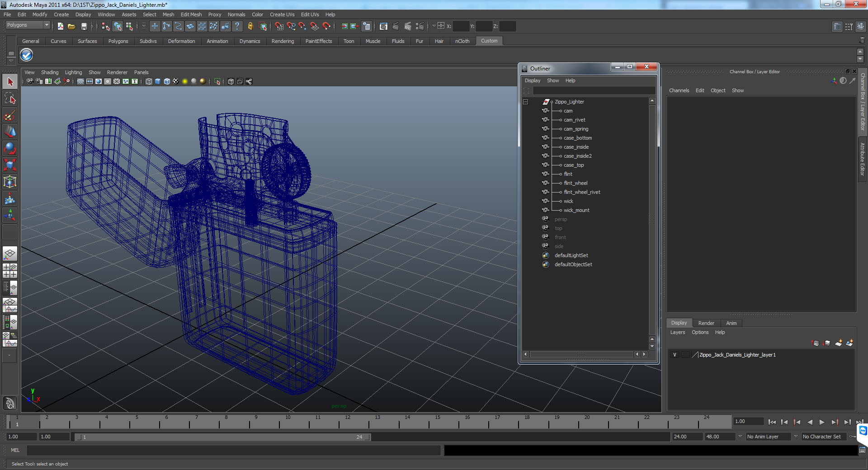Select the Soft Modification tool

[x=10, y=198]
